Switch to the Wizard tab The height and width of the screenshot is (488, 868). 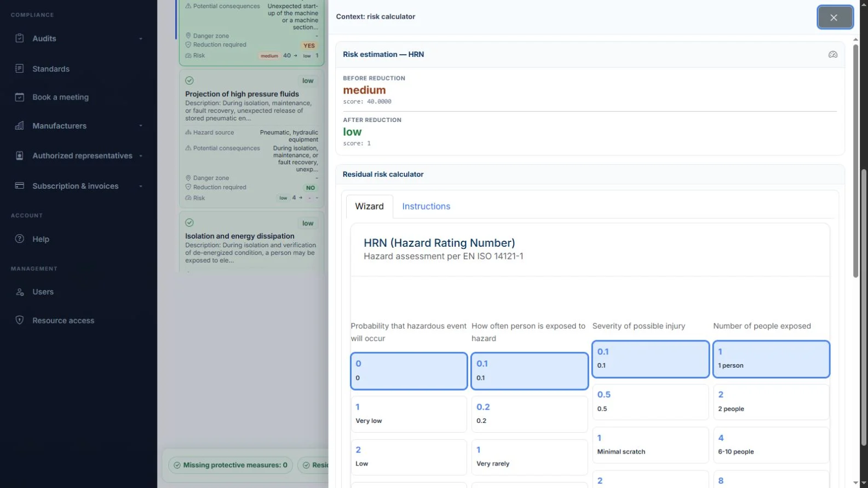370,206
